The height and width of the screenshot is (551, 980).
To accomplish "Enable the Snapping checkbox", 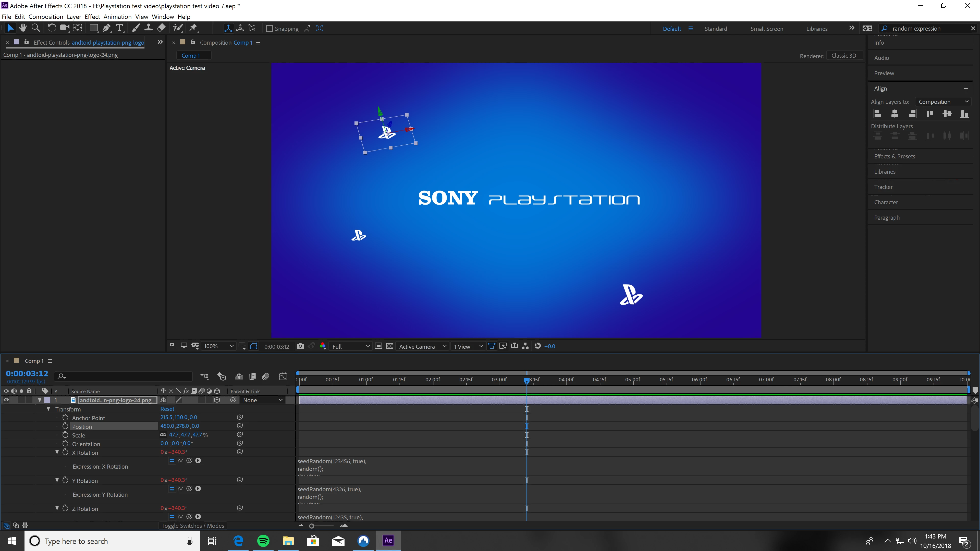I will [x=269, y=29].
